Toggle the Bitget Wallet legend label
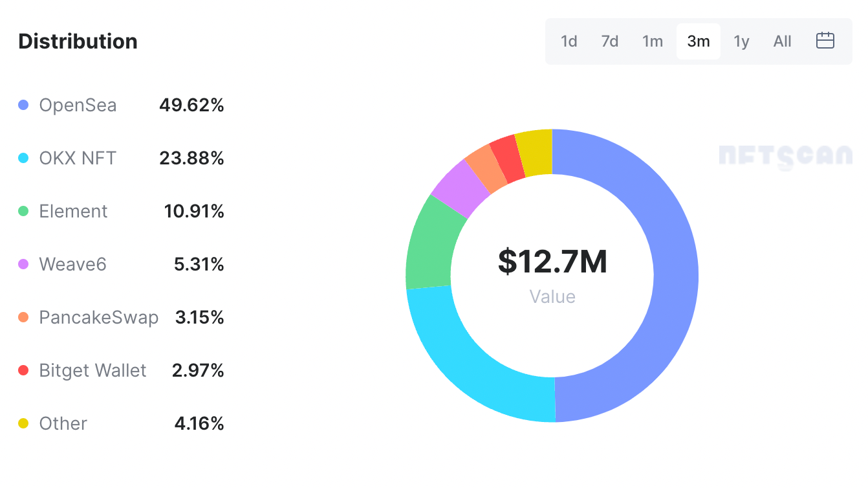 click(x=92, y=371)
